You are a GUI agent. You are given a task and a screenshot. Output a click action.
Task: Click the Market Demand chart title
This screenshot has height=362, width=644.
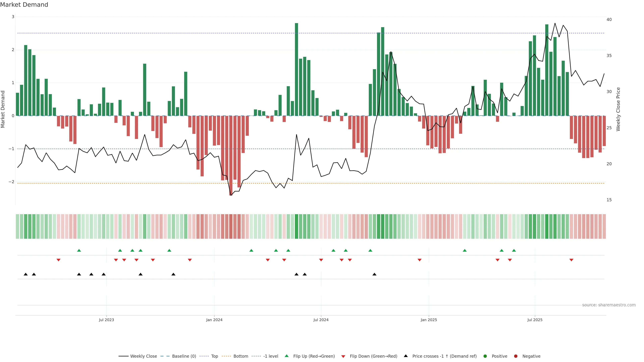(x=24, y=5)
